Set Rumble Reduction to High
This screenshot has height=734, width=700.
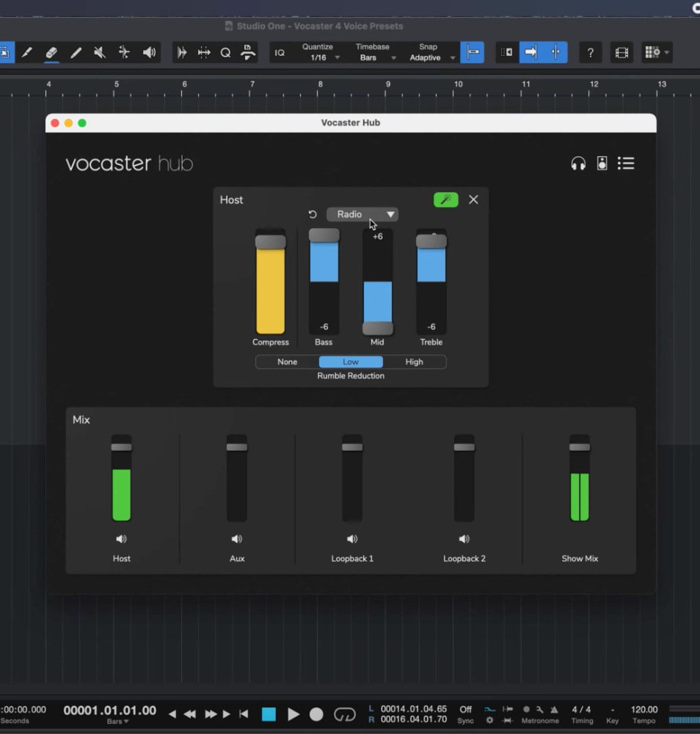[414, 362]
